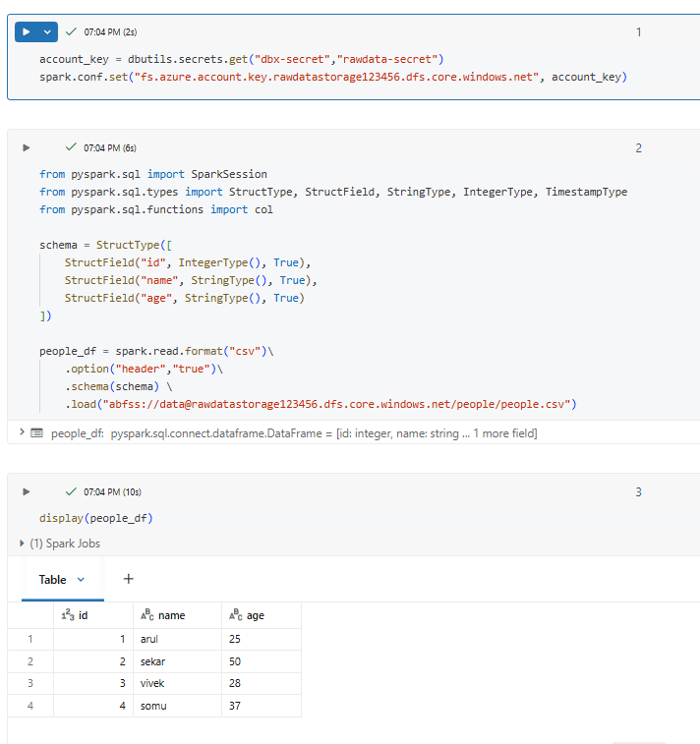The height and width of the screenshot is (744, 700).
Task: Run the cell containing the StructType schema
Action: (27, 147)
